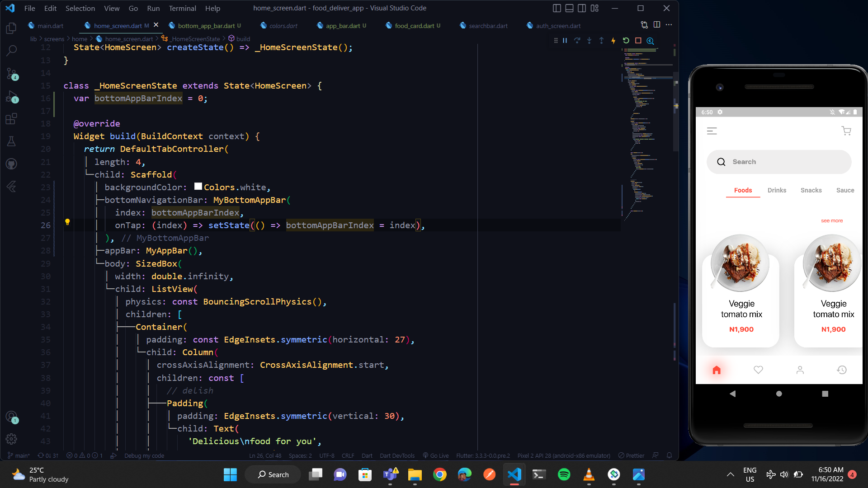Image resolution: width=868 pixels, height=488 pixels.
Task: Open the Pixel 2 API 28 device selector
Action: click(564, 455)
